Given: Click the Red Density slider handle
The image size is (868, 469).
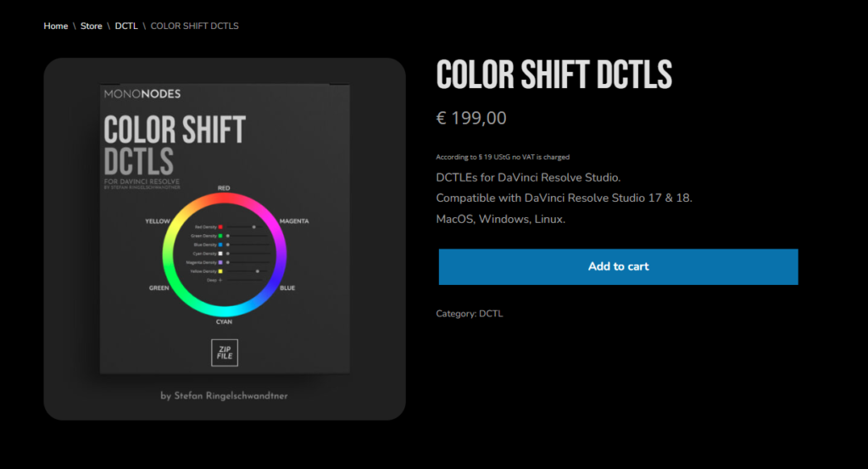Looking at the screenshot, I should coord(253,227).
